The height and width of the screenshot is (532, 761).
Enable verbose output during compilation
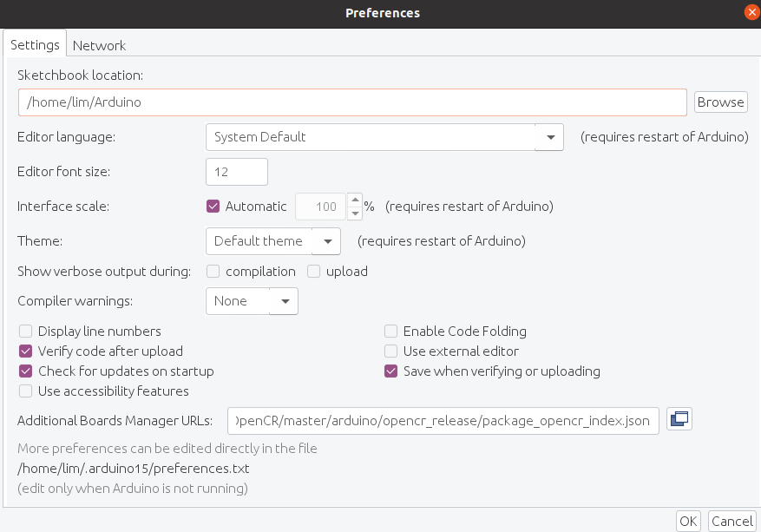(213, 272)
